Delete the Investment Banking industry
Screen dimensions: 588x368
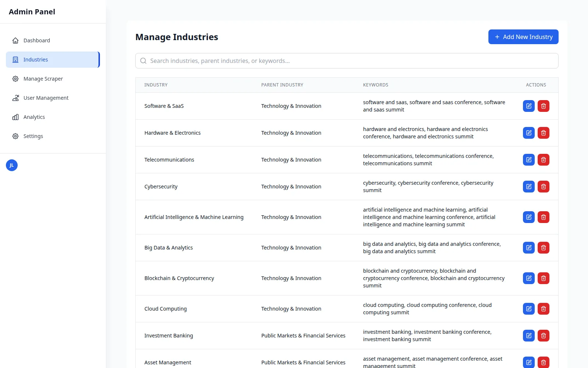(543, 336)
